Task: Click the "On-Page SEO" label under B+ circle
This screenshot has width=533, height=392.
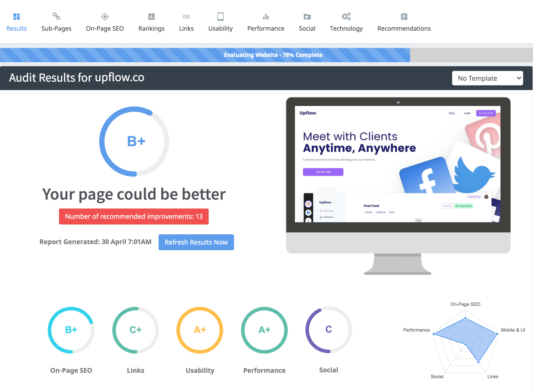Action: pos(71,370)
